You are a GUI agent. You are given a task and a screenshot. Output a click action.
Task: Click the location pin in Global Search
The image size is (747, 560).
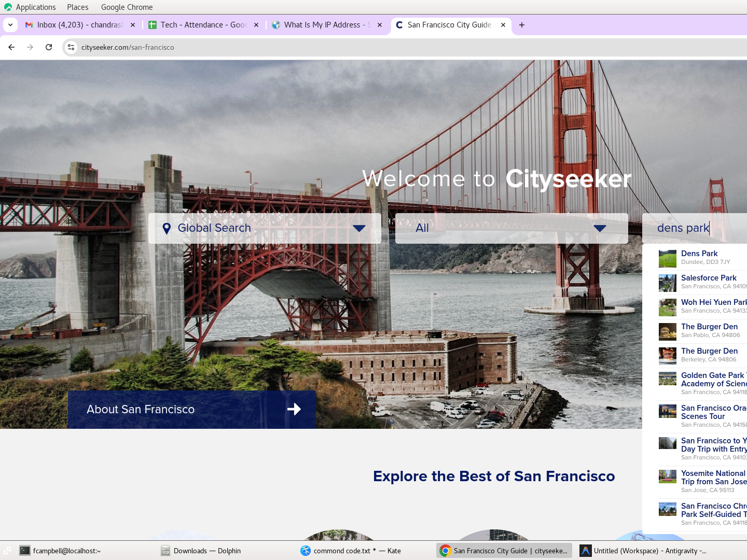coord(167,229)
